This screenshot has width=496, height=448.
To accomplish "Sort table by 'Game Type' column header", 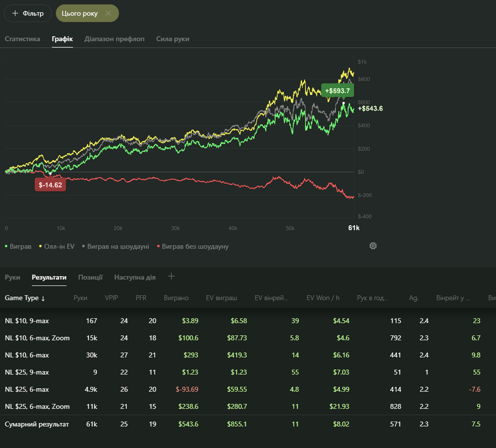I will click(x=25, y=298).
